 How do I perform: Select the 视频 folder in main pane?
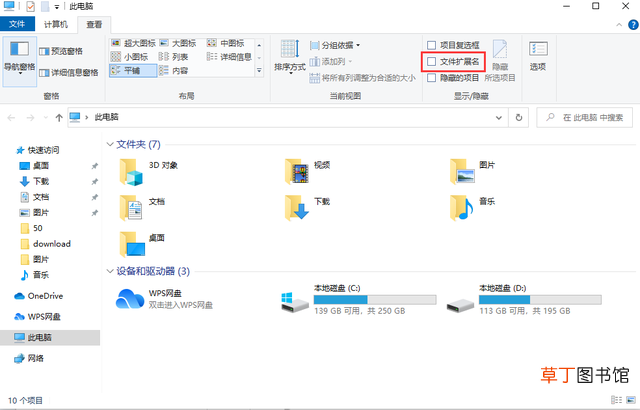[x=307, y=171]
